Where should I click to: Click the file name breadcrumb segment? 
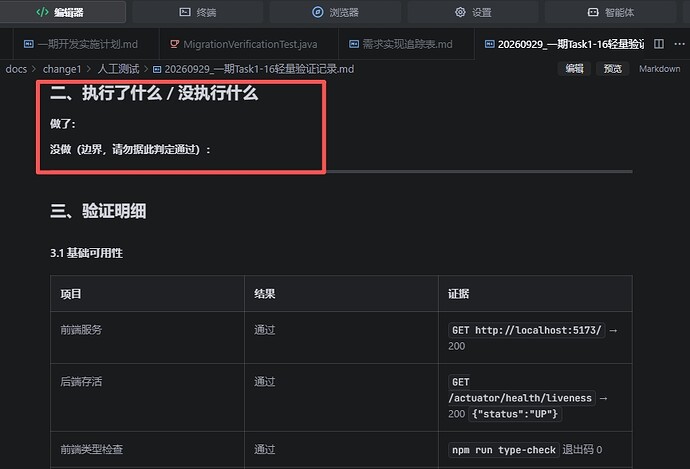(x=259, y=69)
